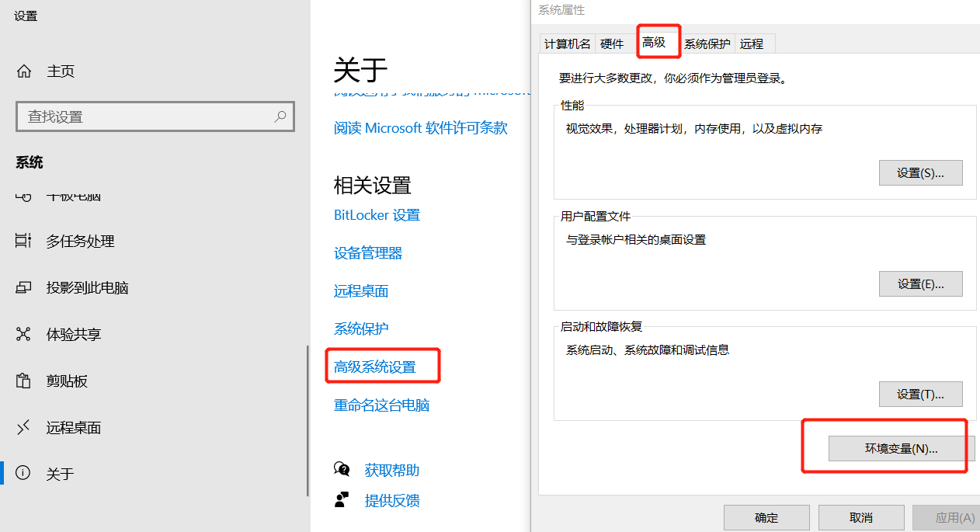Click the 体验共享 icon
The height and width of the screenshot is (532, 980).
pyautogui.click(x=23, y=335)
